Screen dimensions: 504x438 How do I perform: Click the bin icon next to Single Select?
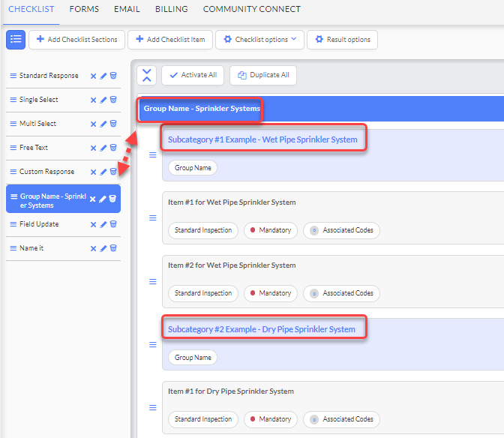coord(113,100)
